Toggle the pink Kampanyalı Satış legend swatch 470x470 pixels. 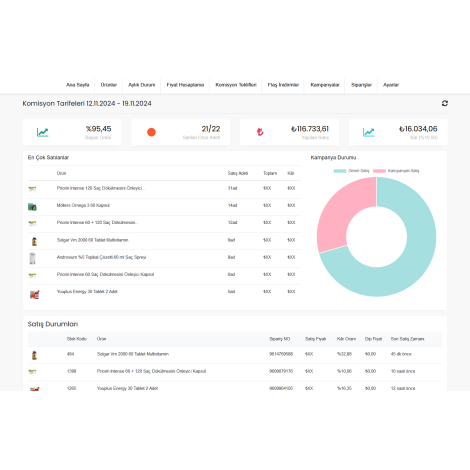(379, 171)
